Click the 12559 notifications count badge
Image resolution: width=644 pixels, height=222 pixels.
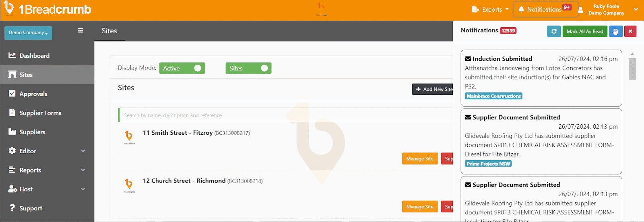(508, 31)
